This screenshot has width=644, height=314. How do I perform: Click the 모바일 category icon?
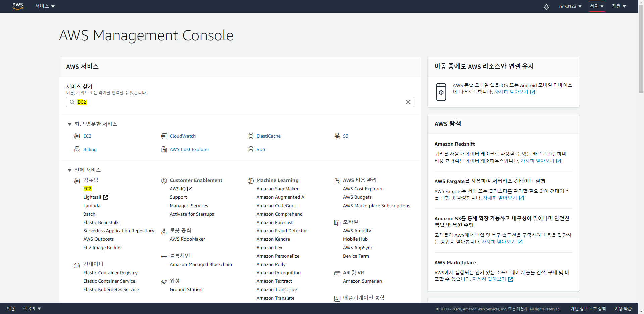pos(337,223)
